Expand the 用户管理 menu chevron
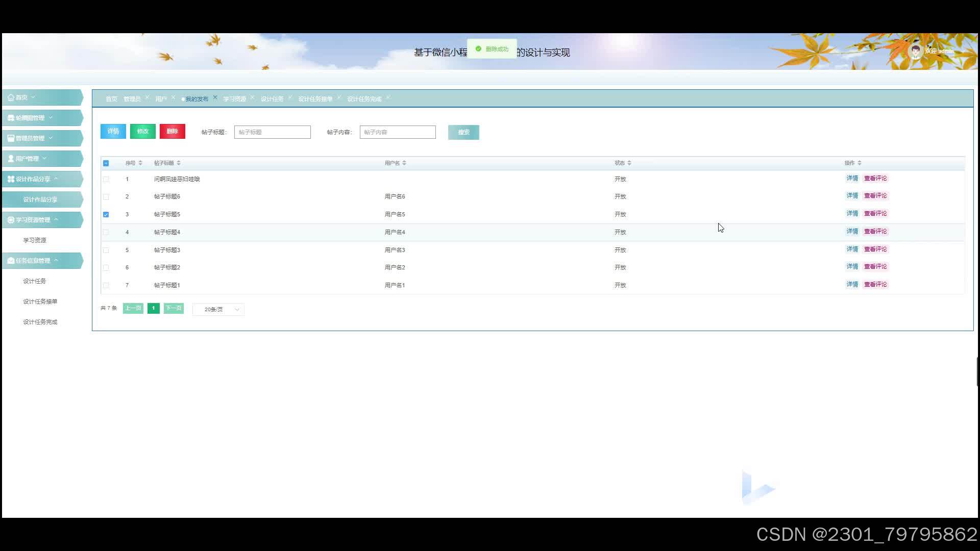The height and width of the screenshot is (551, 980). pos(44,158)
